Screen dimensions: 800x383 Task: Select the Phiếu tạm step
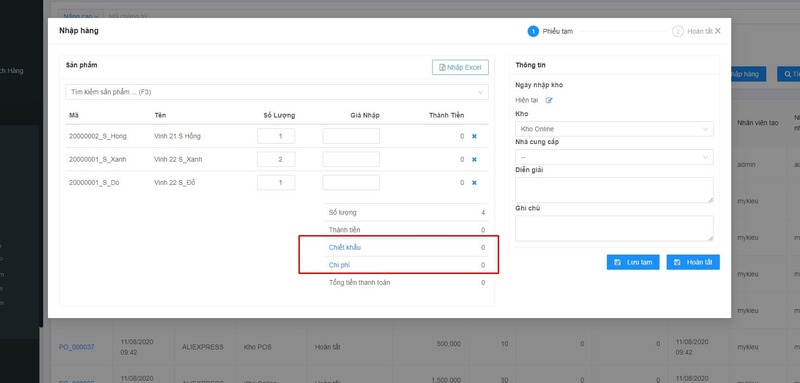[550, 32]
